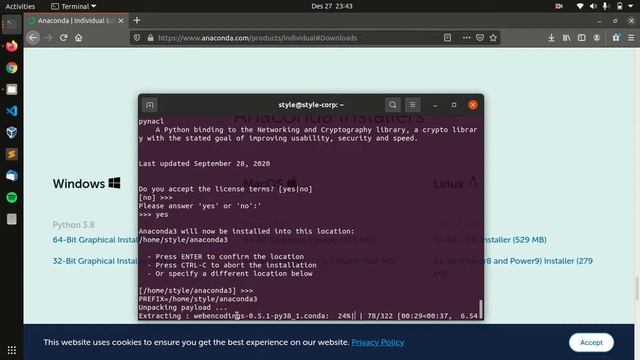640x360 pixels.
Task: Open tracking protection shield icon
Action: (x=137, y=38)
